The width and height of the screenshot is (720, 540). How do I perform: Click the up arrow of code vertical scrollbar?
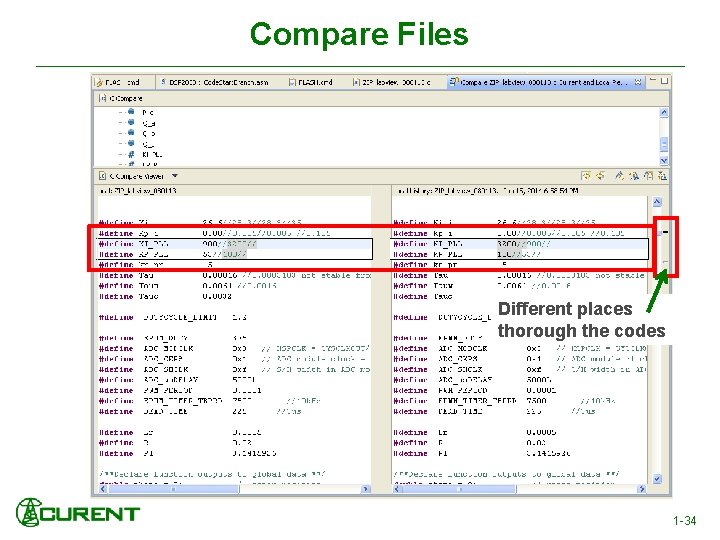pyautogui.click(x=657, y=202)
